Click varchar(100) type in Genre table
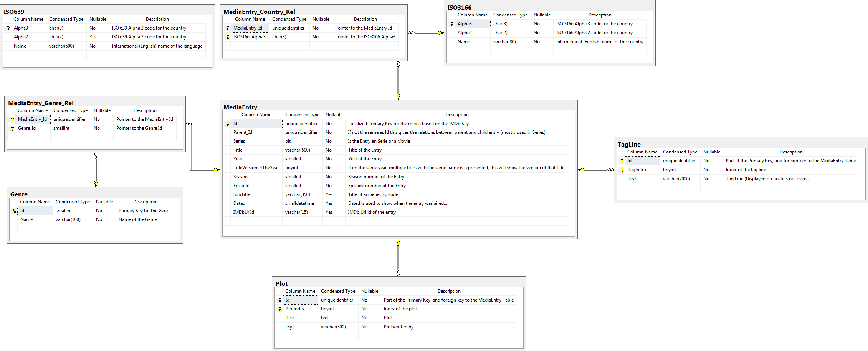This screenshot has width=868, height=351. point(68,219)
